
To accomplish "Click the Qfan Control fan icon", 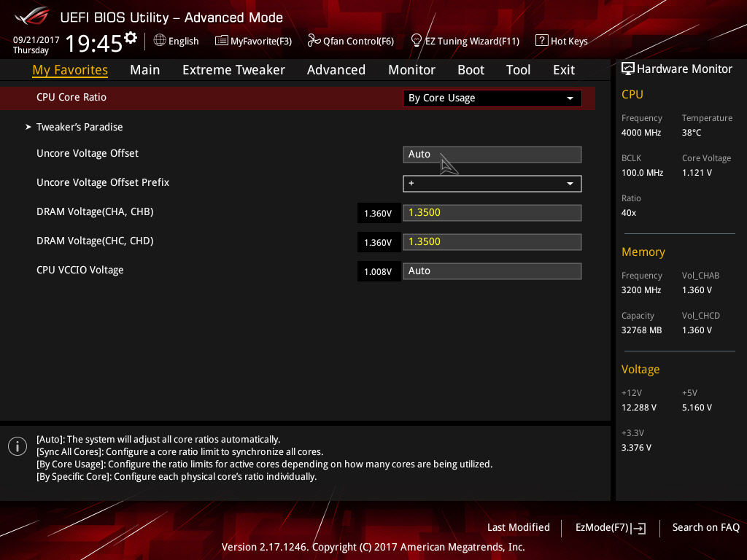I will tap(314, 41).
